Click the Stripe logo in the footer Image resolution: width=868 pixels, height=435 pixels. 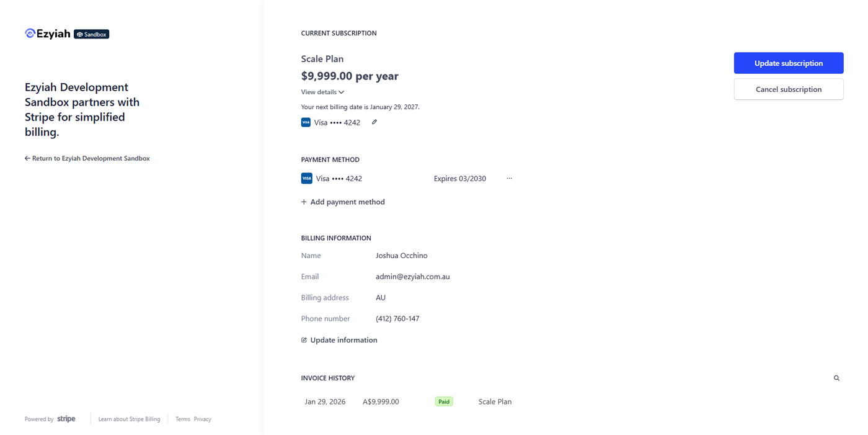[66, 419]
